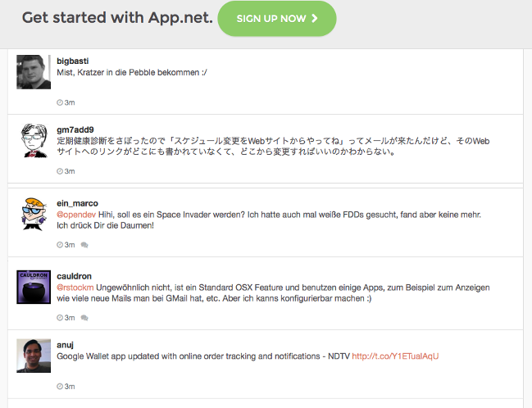
Task: View conversation icon on cauldron's post
Action: point(84,318)
